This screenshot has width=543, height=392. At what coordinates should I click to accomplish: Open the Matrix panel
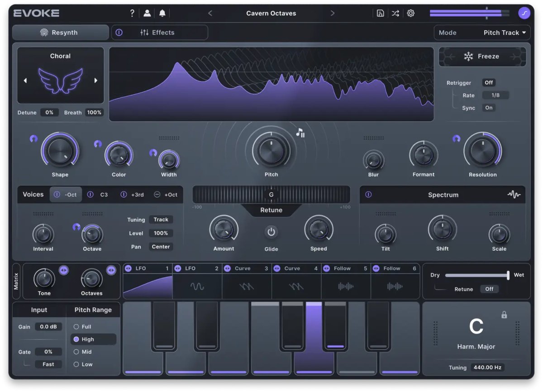click(x=16, y=282)
